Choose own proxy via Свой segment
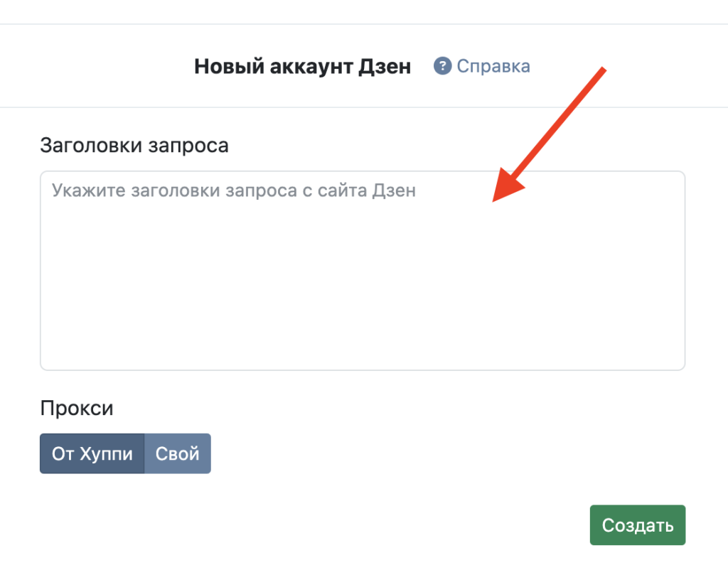The height and width of the screenshot is (570, 728). pos(178,453)
